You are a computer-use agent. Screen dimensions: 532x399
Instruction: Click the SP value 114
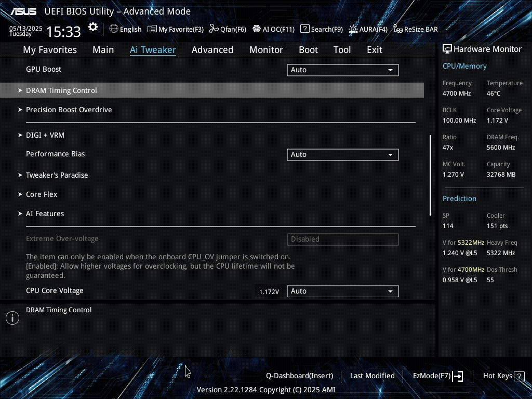tap(448, 226)
